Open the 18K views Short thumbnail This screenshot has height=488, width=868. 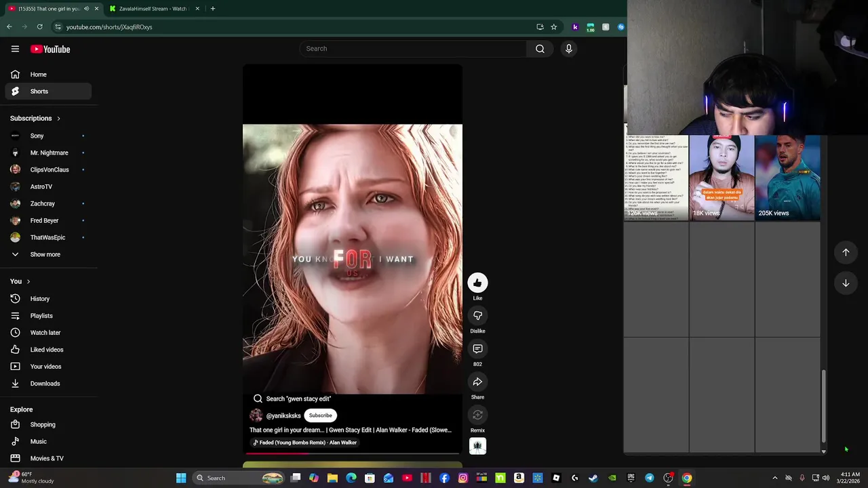[x=722, y=178]
